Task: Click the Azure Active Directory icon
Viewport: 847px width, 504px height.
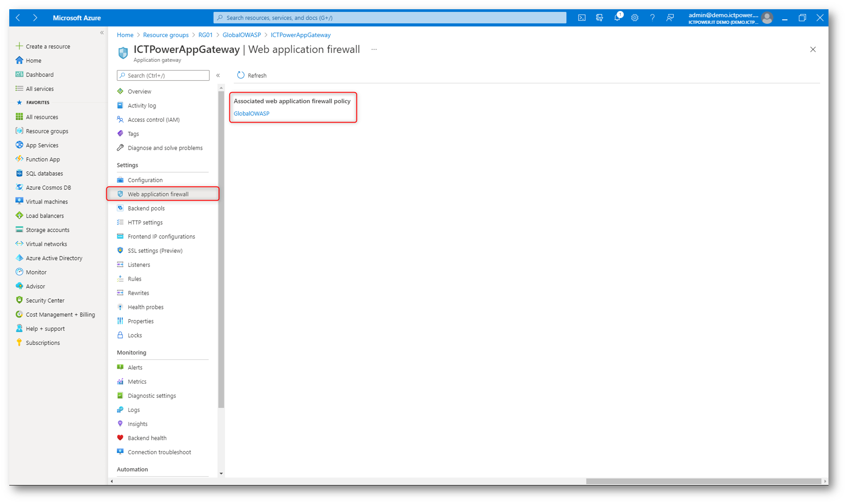Action: [x=19, y=257]
